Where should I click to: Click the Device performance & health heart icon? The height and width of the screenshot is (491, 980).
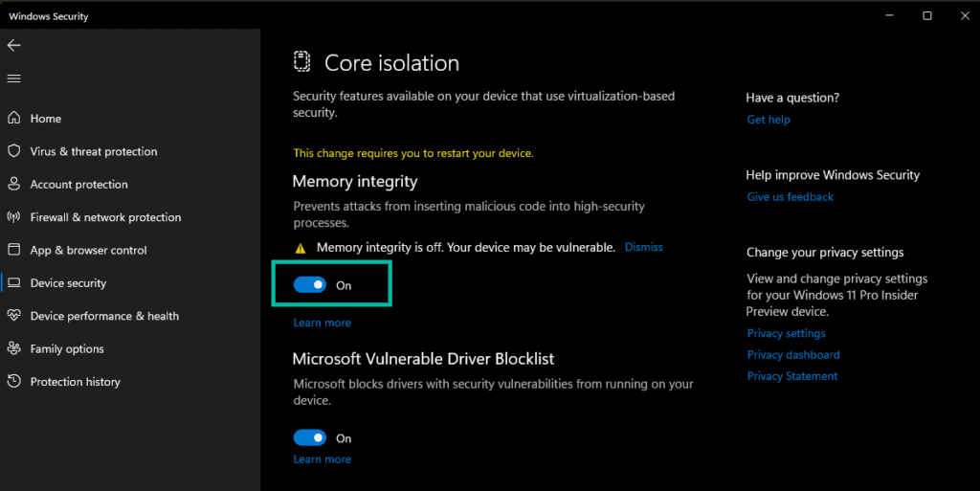click(x=13, y=316)
